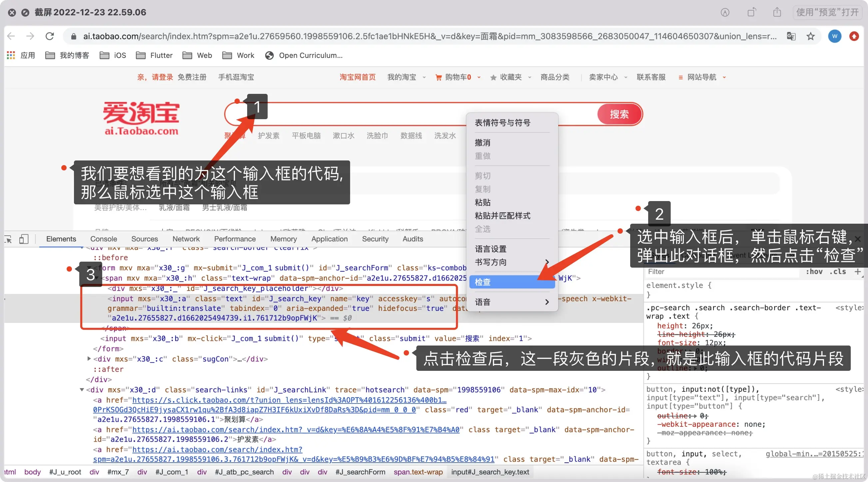The width and height of the screenshot is (868, 482).
Task: Click the browser reload icon
Action: [x=50, y=36]
